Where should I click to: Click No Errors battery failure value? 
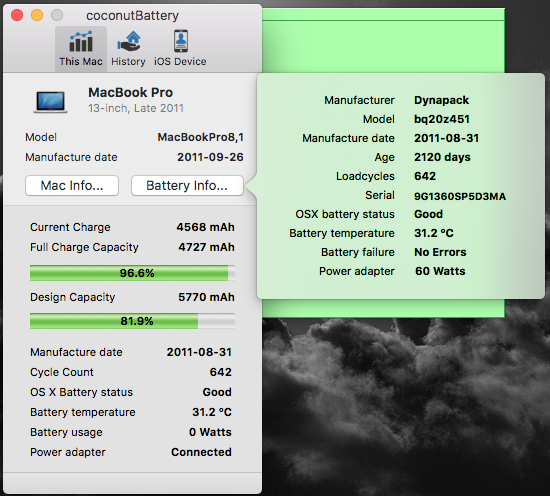pos(440,252)
